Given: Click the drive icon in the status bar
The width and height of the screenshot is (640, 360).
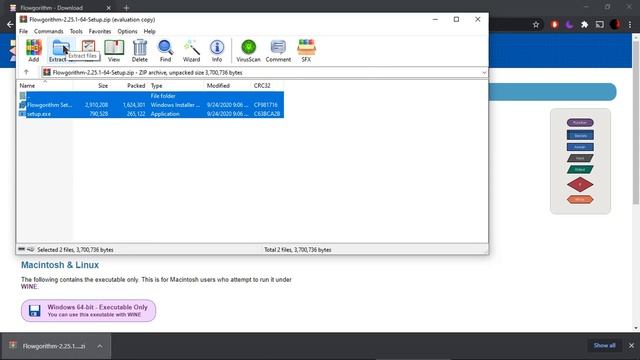Looking at the screenshot, I should click(x=22, y=249).
